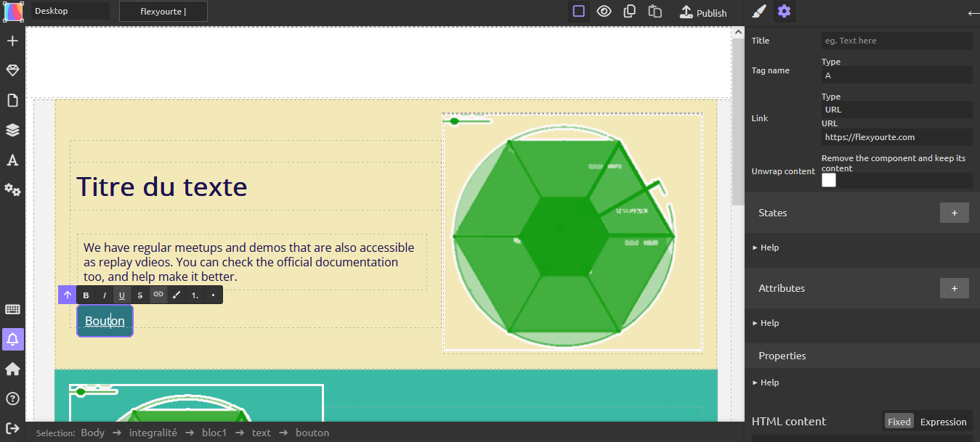Click the Attributes section header
Screen dimensions: 980x442
click(862, 288)
